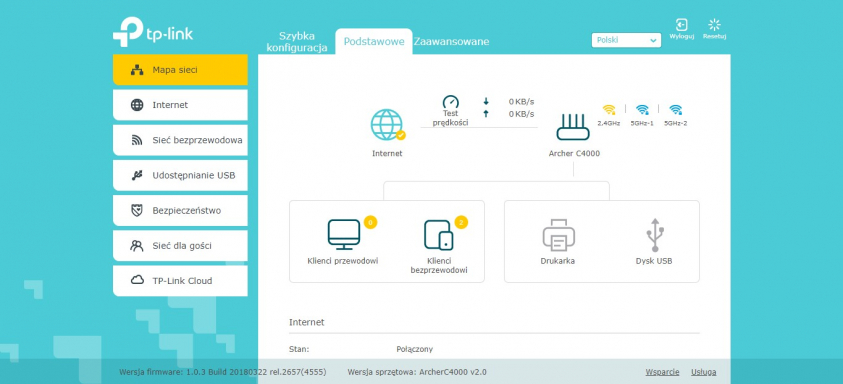
Task: Click the TP-Link logo
Action: (x=153, y=32)
